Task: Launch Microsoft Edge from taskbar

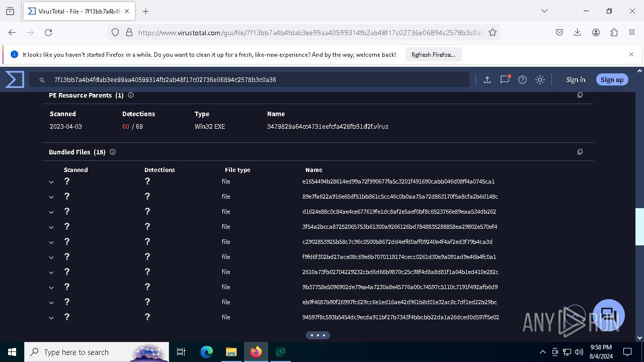Action: (207, 352)
